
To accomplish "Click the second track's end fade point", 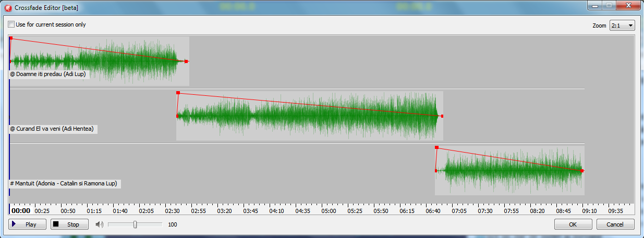I will [442, 116].
